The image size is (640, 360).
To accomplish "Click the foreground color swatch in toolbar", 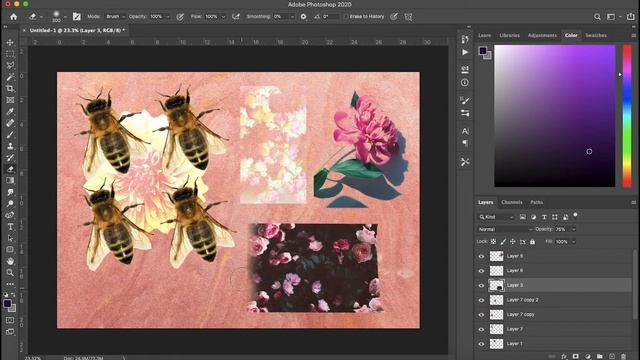I will [7, 304].
